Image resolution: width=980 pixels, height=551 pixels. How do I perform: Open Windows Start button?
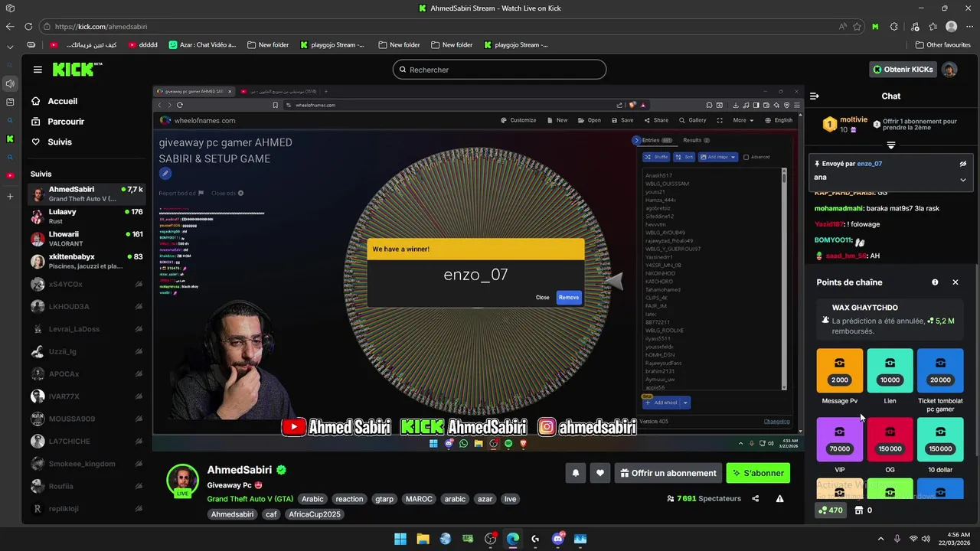(400, 539)
